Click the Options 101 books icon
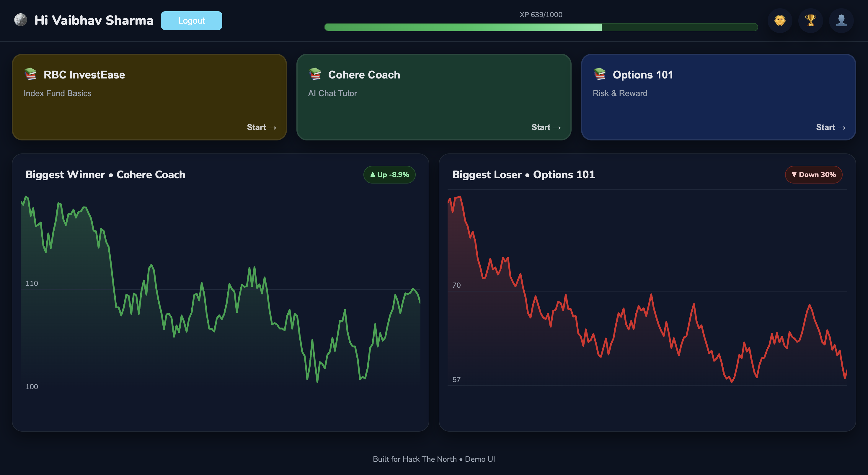The height and width of the screenshot is (475, 868). (x=600, y=74)
